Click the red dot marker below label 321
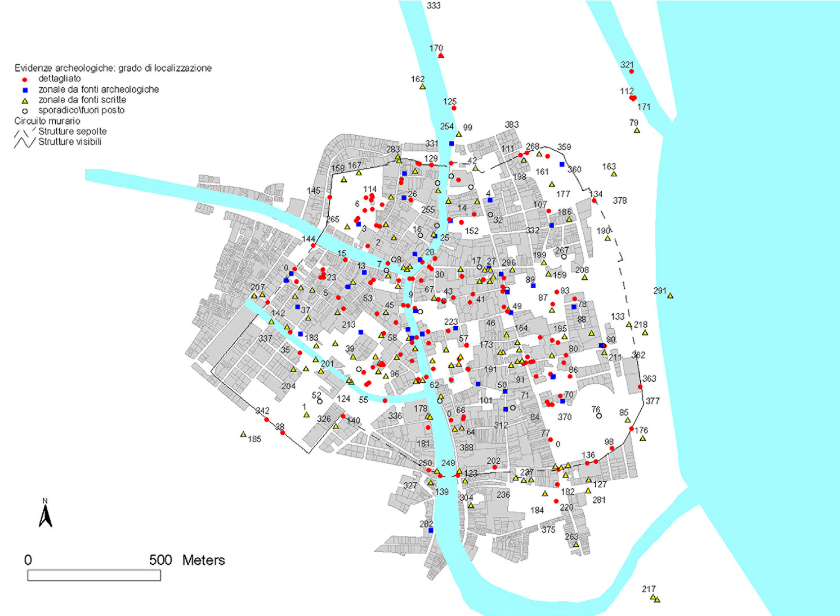This screenshot has height=616, width=840. (x=631, y=72)
